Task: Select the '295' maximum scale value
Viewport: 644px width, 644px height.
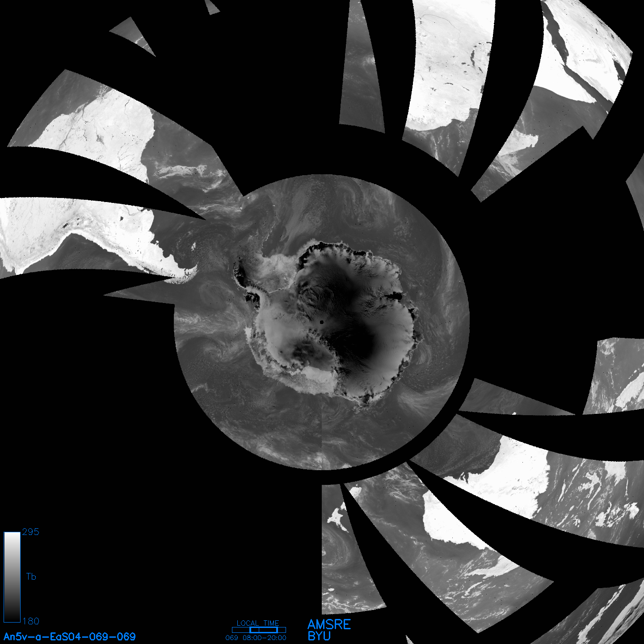Action: pyautogui.click(x=31, y=532)
